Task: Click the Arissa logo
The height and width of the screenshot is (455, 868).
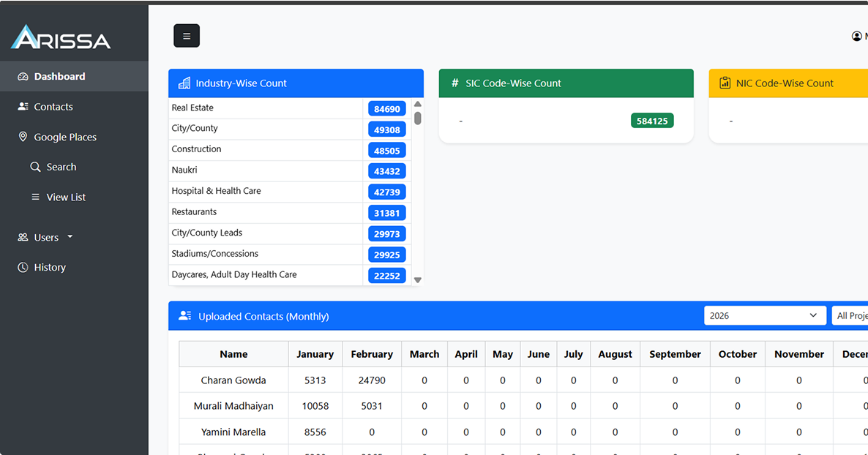Action: click(x=61, y=37)
